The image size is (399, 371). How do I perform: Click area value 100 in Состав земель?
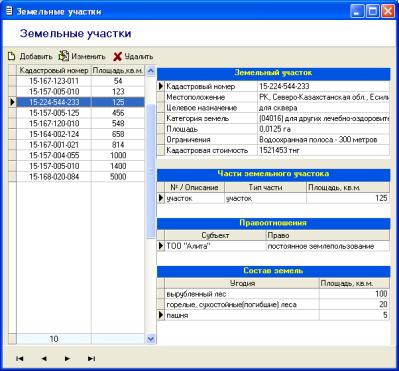[354, 294]
